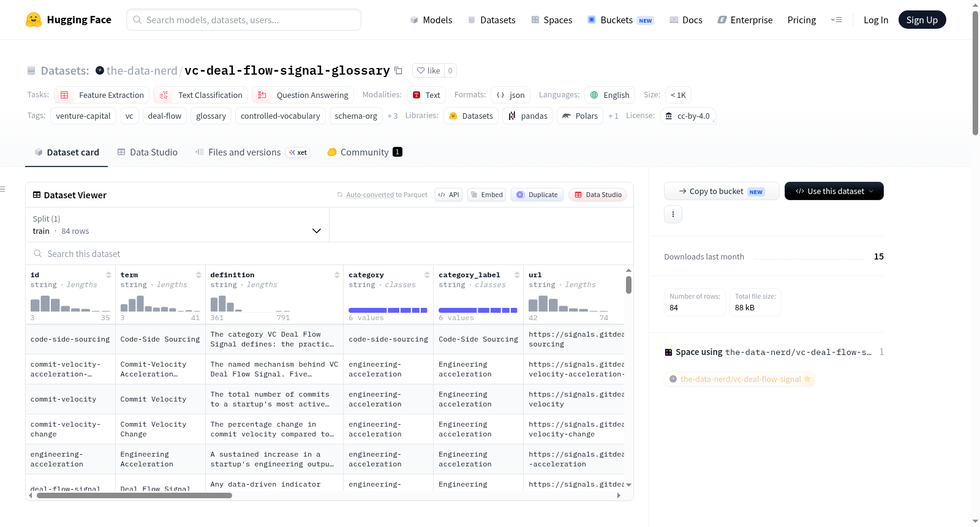Click the Polars library tag
The image size is (980, 527).
tap(579, 116)
